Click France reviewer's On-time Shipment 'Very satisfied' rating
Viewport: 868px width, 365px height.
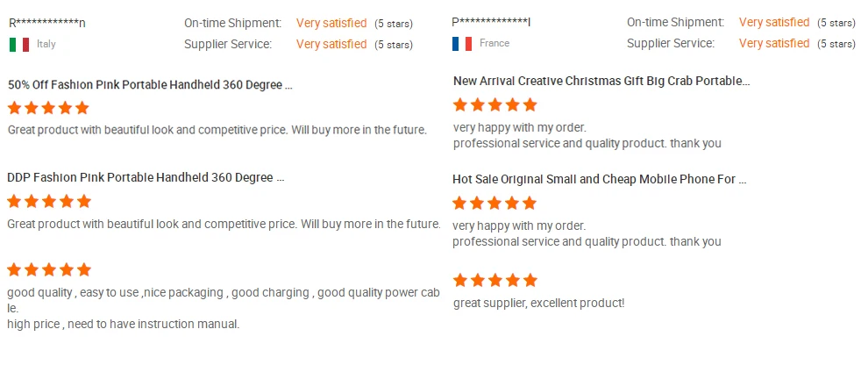pyautogui.click(x=774, y=22)
